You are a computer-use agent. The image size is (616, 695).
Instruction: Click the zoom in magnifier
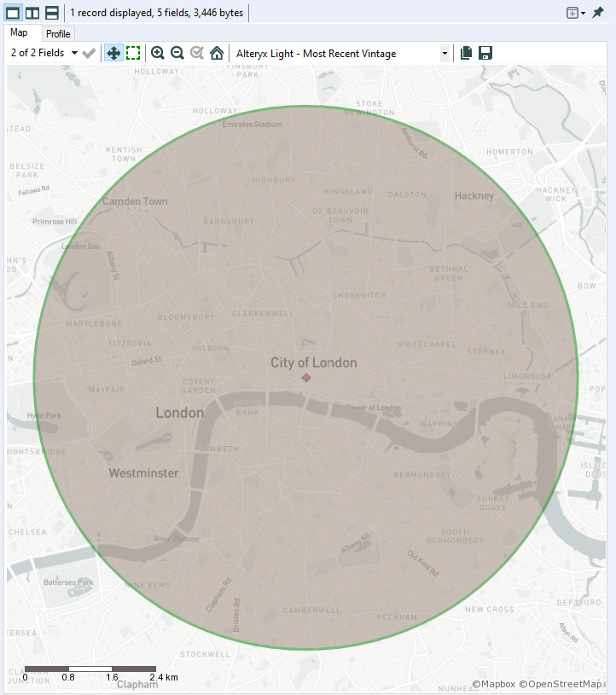[158, 53]
